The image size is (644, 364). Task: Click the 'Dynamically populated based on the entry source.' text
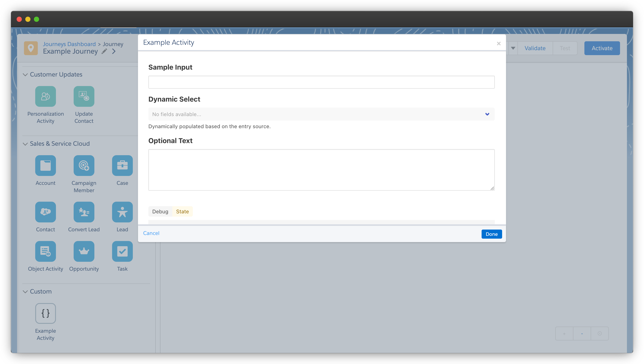[209, 126]
